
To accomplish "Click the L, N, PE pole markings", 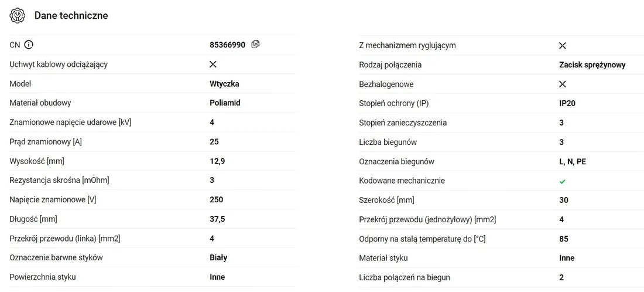I will 573,162.
